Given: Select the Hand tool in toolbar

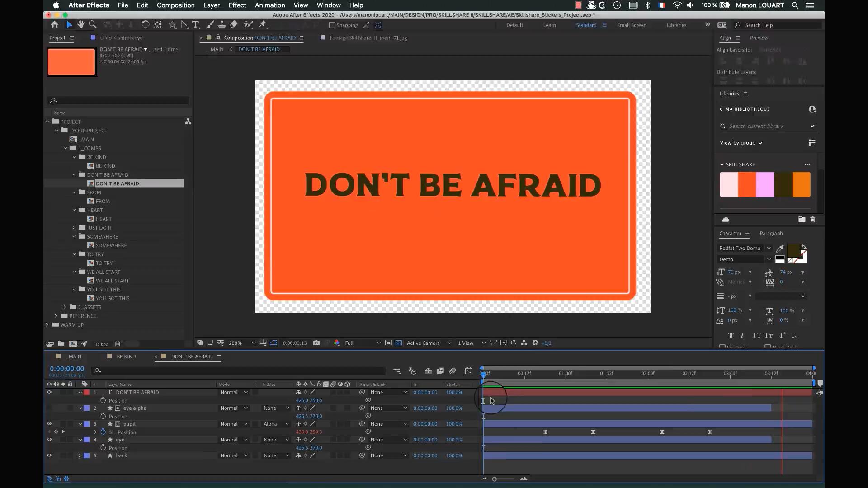Looking at the screenshot, I should tap(81, 25).
